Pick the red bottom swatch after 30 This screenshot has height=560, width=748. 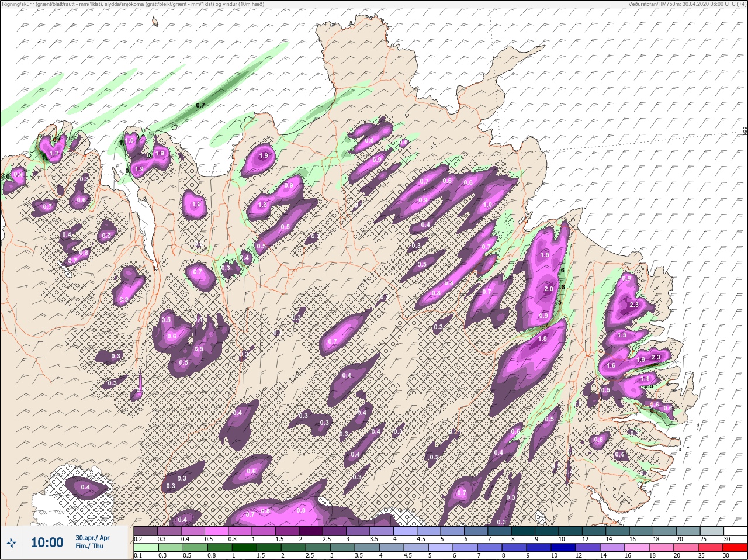coord(736,548)
